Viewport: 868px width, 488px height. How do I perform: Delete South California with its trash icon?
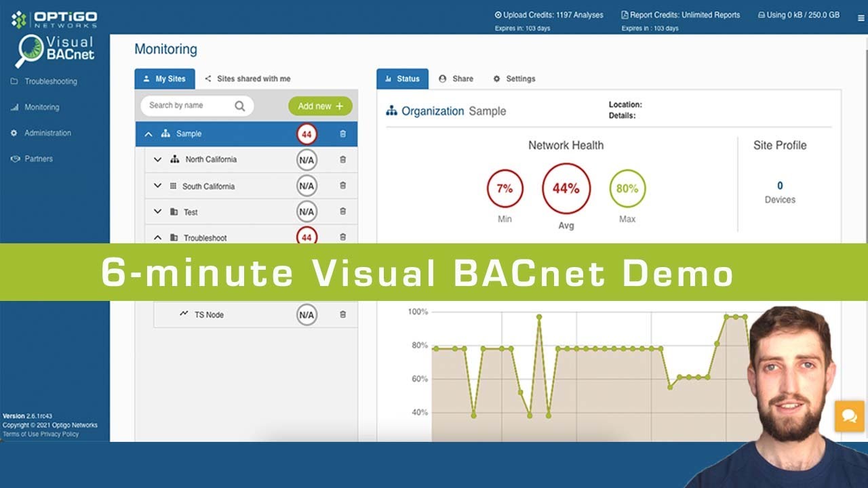[x=342, y=186]
